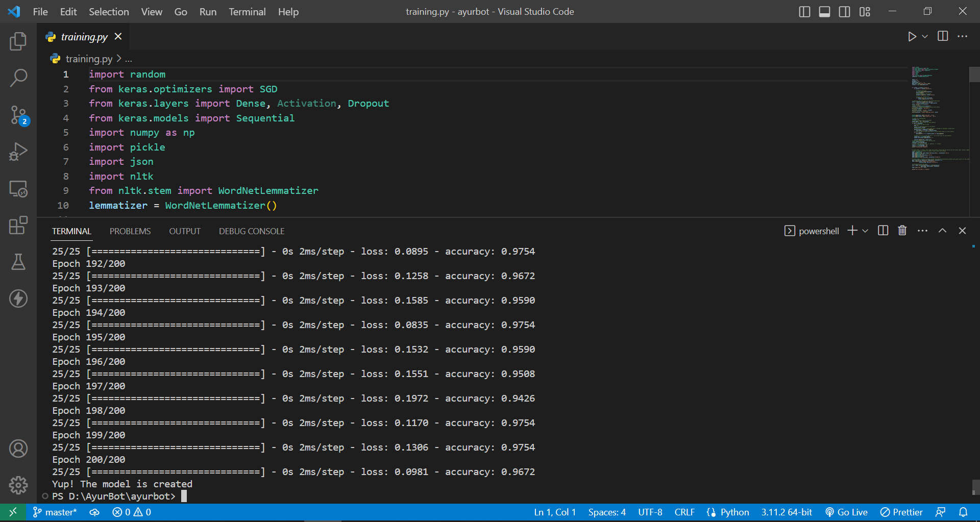Click training.py in the breadcrumb

89,59
